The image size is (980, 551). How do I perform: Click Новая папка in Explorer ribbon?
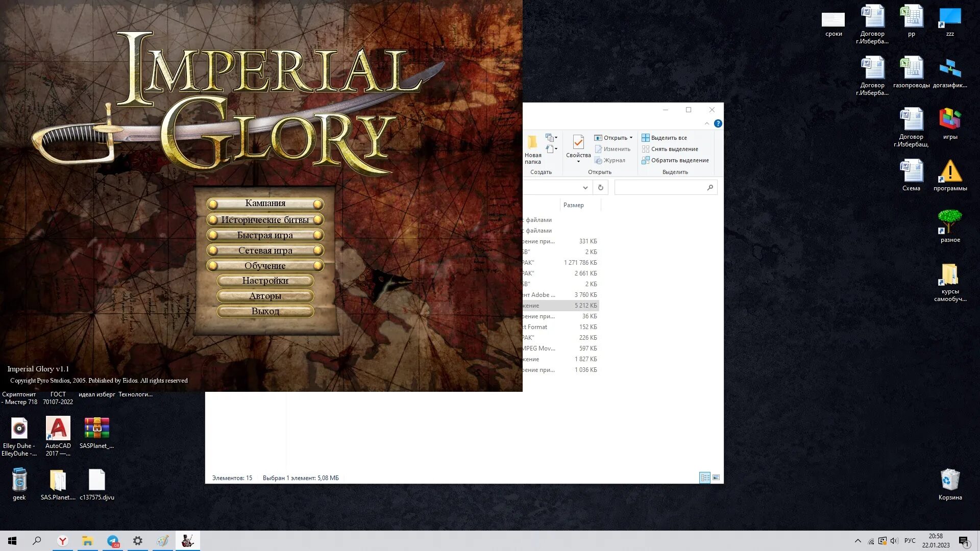532,150
